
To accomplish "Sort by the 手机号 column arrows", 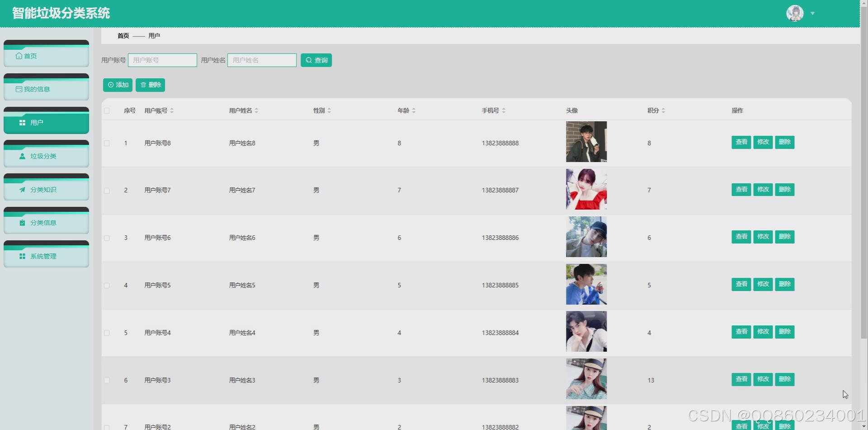I will click(x=504, y=111).
